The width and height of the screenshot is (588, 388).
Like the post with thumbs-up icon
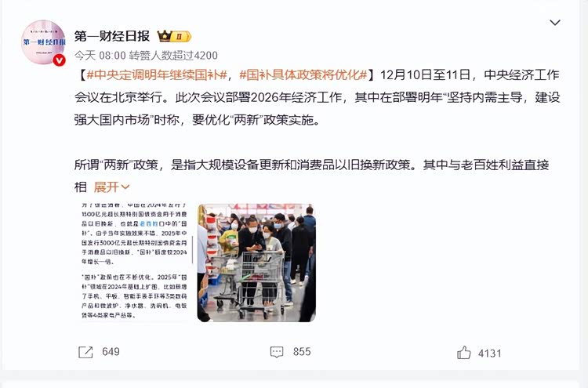[464, 353]
